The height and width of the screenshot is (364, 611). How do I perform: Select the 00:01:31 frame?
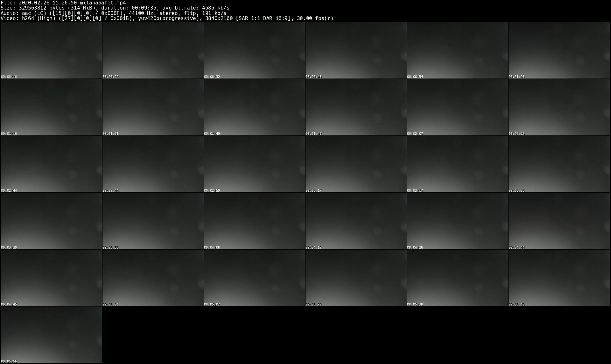pyautogui.click(x=153, y=107)
